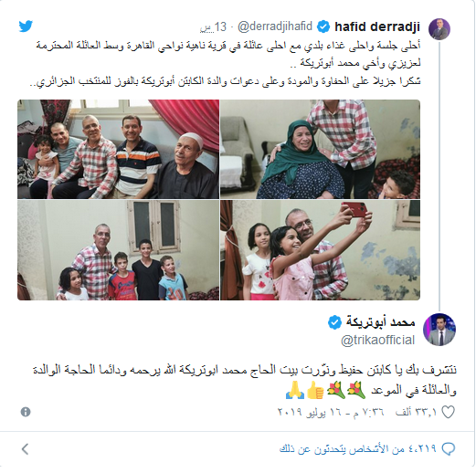View photo of men sitting on sofa

point(118,149)
